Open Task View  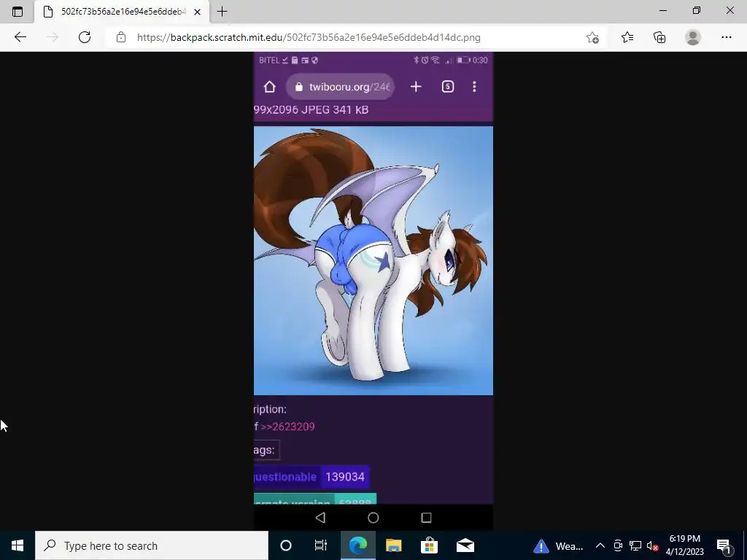[x=321, y=545]
